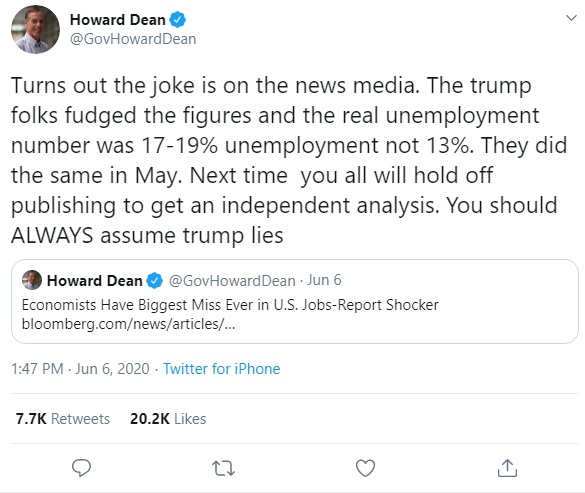Image resolution: width=585 pixels, height=493 pixels.
Task: Click the reply speech bubble icon
Action: pyautogui.click(x=81, y=468)
